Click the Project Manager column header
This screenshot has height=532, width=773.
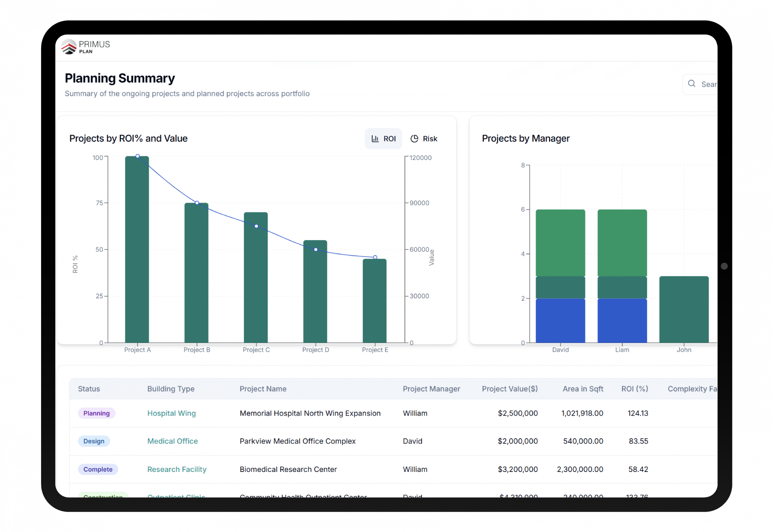431,389
